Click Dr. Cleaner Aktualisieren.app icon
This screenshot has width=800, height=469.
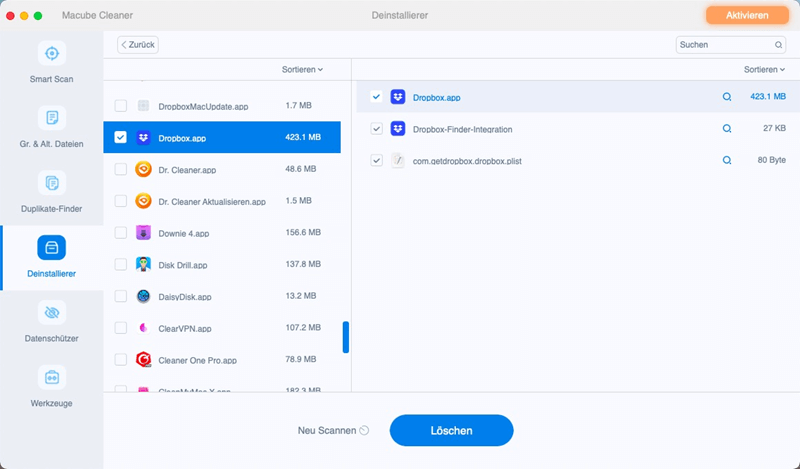point(143,201)
